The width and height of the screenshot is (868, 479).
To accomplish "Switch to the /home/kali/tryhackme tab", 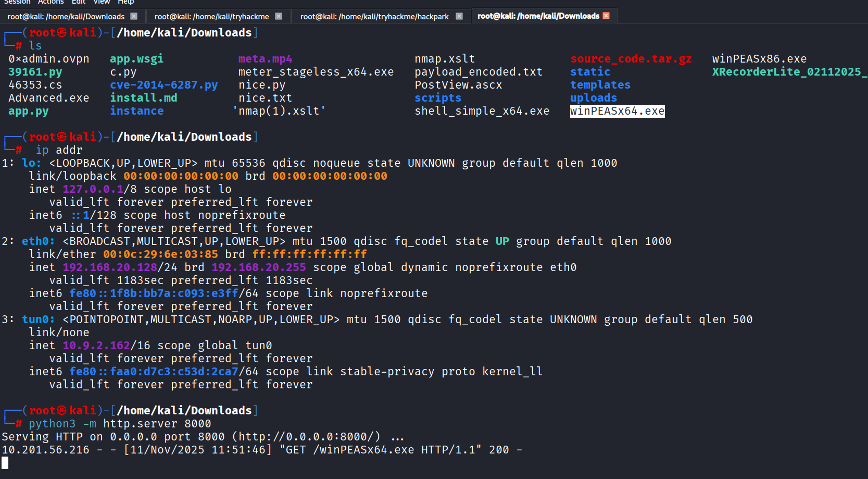I will pyautogui.click(x=211, y=17).
